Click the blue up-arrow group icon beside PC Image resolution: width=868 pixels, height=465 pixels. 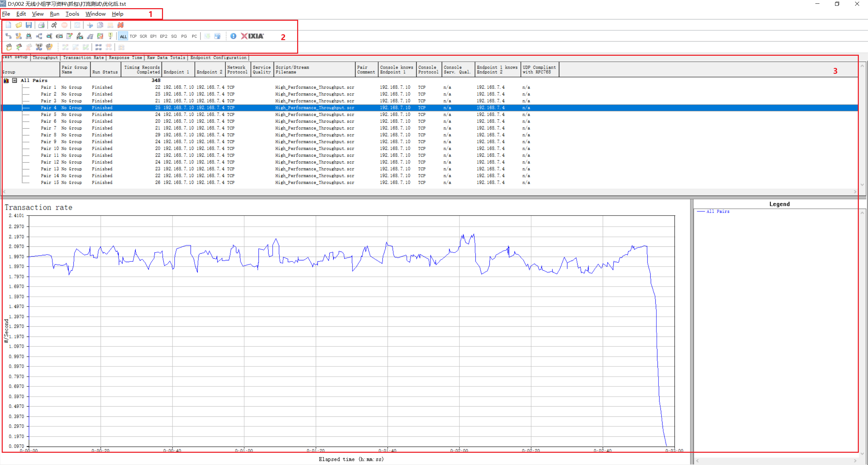coord(217,36)
